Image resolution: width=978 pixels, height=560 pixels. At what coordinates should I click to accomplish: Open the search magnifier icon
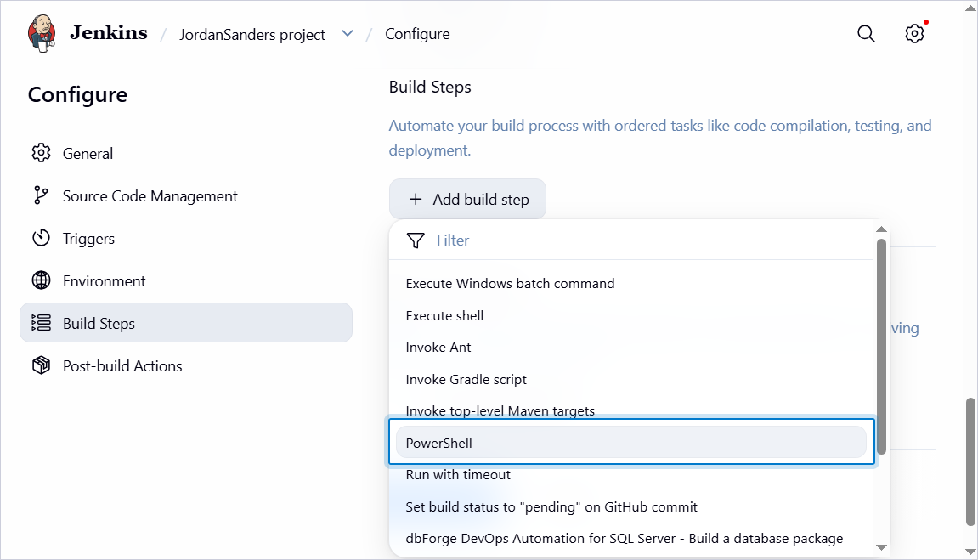(866, 34)
